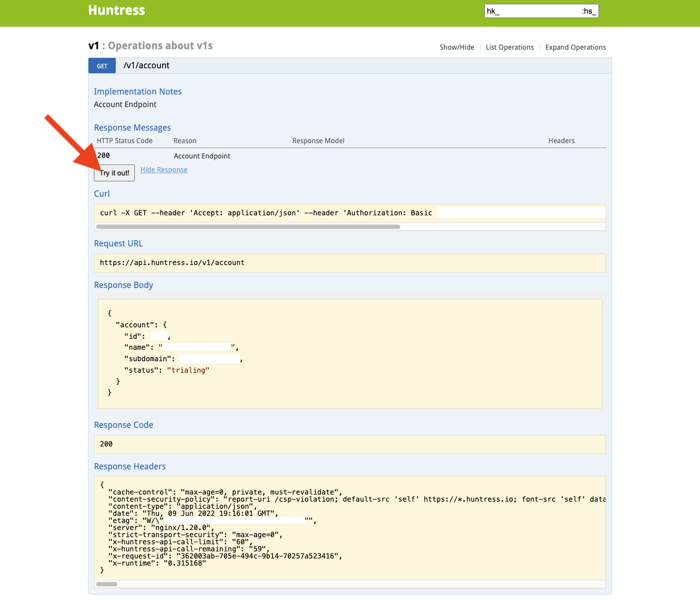Collapse the /v1/account endpoint path
The height and width of the screenshot is (600, 700).
[x=146, y=66]
